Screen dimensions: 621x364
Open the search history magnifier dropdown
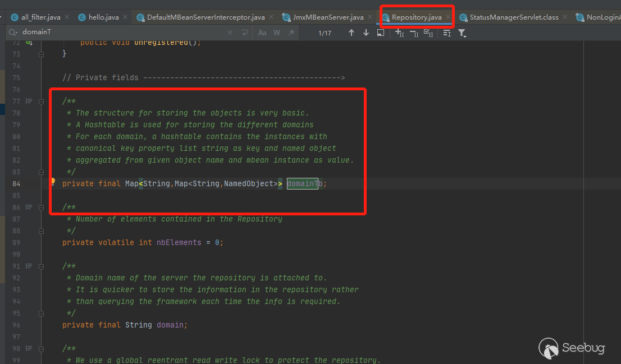click(13, 33)
